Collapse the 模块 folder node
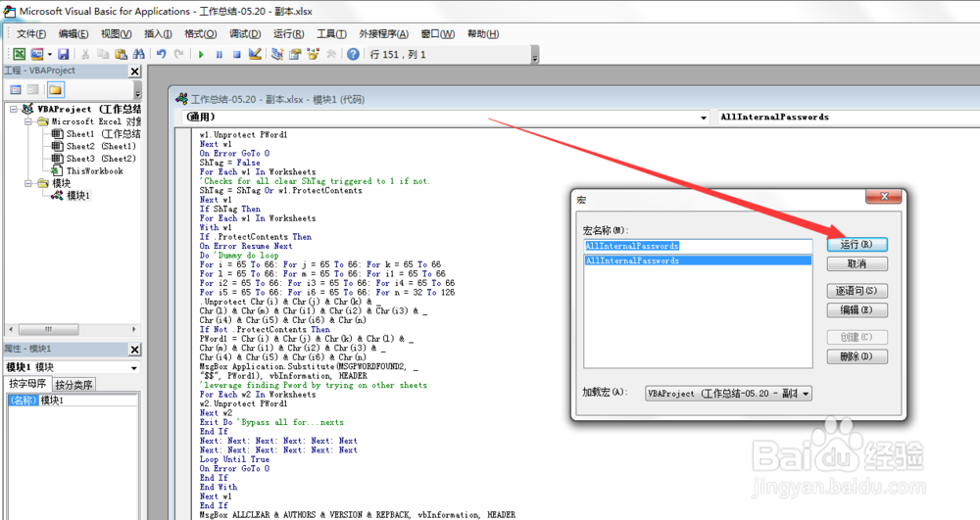 coord(28,183)
